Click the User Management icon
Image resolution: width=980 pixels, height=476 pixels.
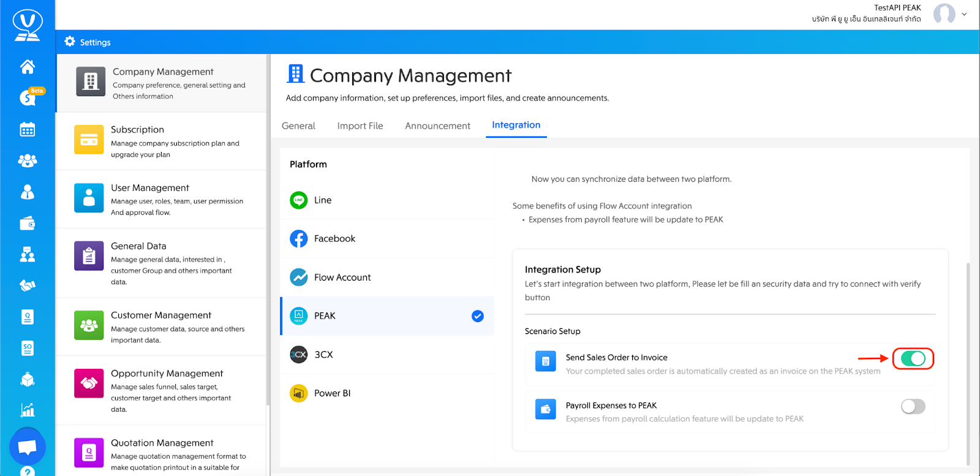point(89,198)
